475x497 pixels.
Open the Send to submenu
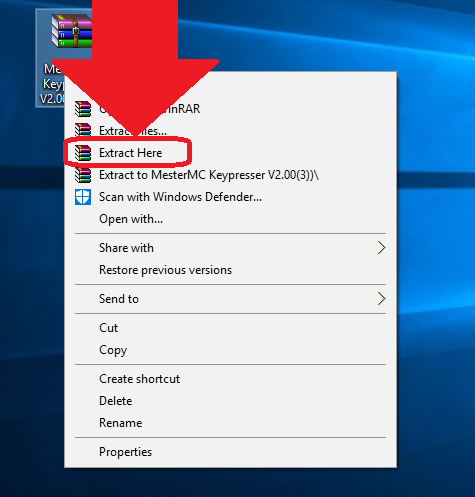pyautogui.click(x=230, y=299)
